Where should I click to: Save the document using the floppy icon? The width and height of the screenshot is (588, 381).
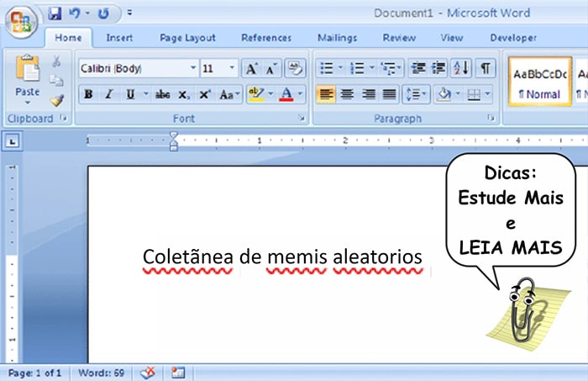click(x=55, y=13)
